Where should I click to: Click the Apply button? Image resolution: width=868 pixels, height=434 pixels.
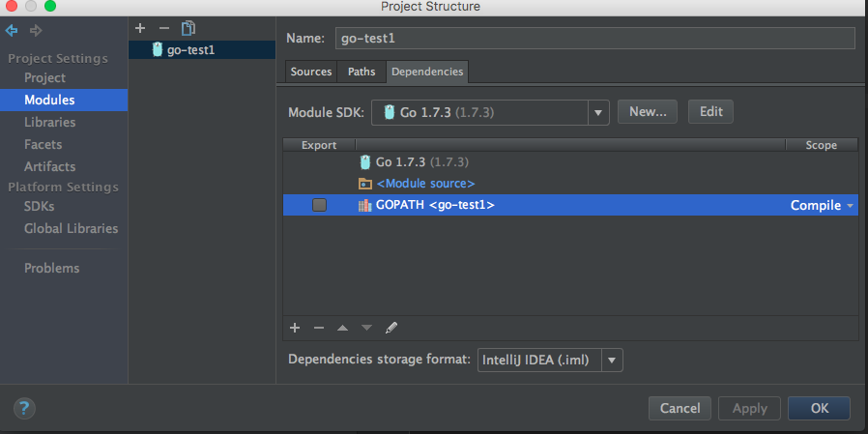tap(749, 409)
